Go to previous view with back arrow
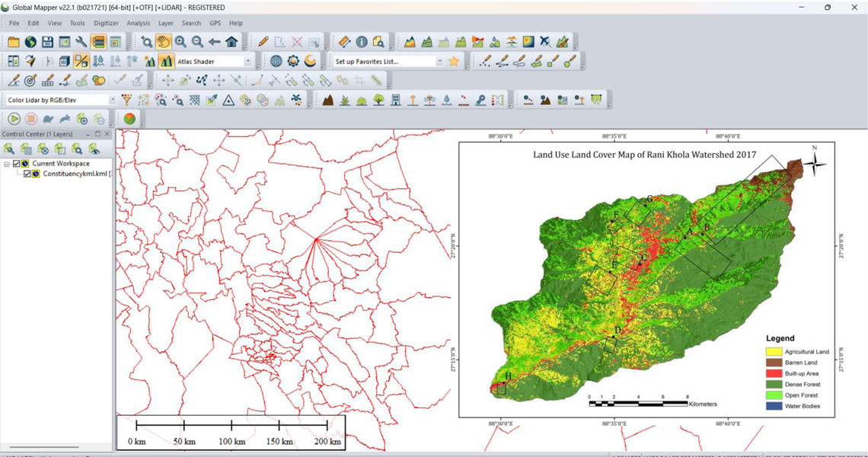The image size is (868, 457). (214, 42)
